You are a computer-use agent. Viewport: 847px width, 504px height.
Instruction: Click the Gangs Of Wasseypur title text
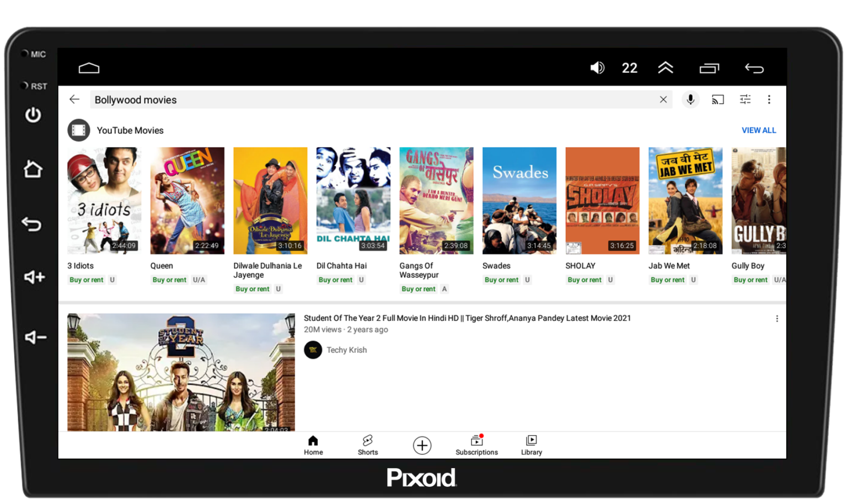click(x=419, y=270)
